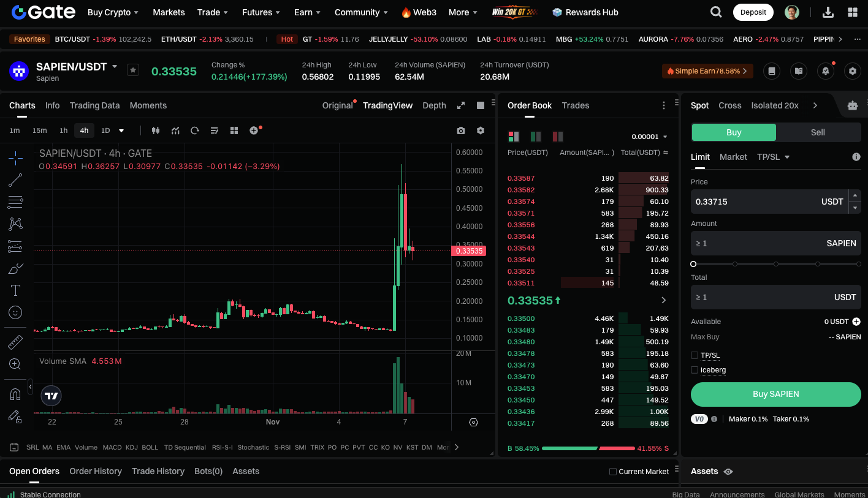Image resolution: width=868 pixels, height=498 pixels.
Task: Click the Price input field
Action: (x=769, y=202)
